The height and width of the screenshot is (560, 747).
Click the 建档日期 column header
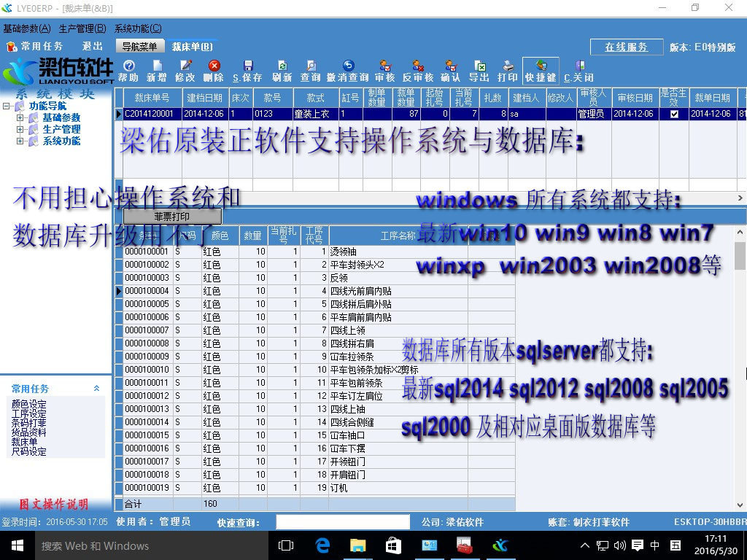[x=205, y=98]
